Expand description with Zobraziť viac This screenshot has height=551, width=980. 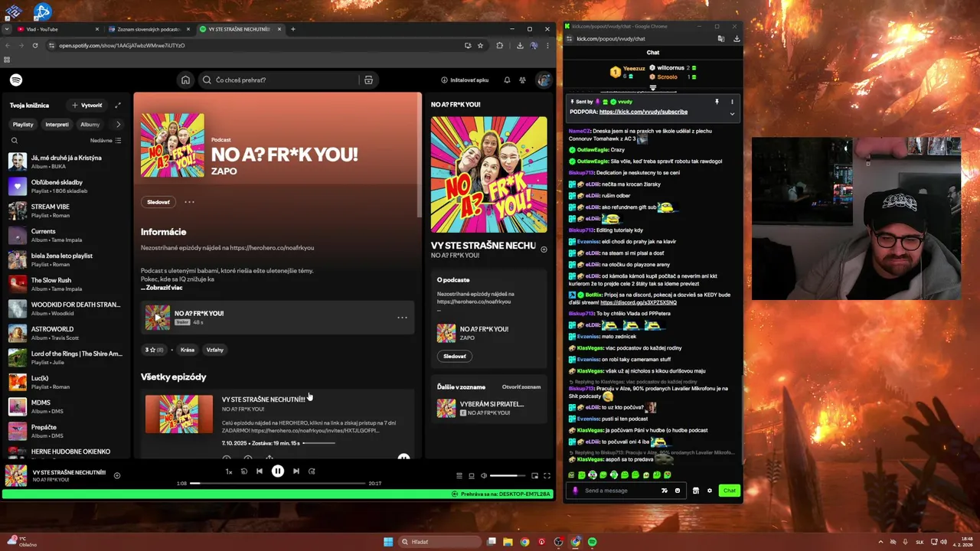pos(162,288)
